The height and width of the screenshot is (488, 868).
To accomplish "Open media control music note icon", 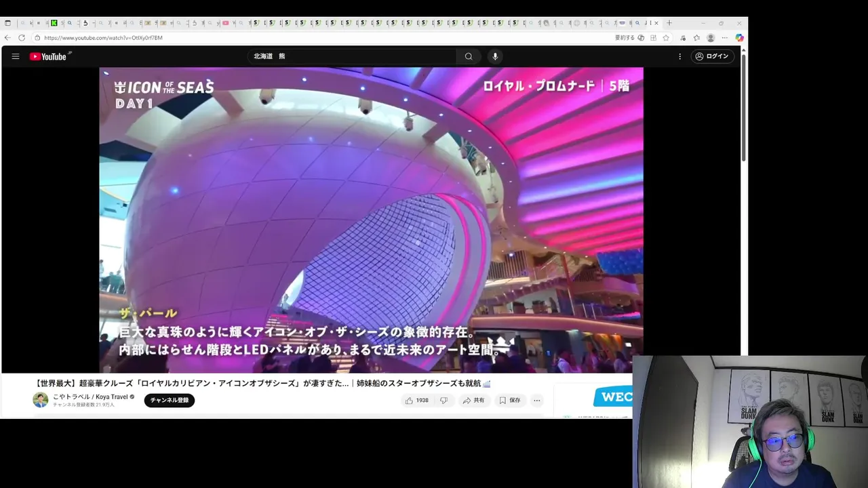I will 683,38.
